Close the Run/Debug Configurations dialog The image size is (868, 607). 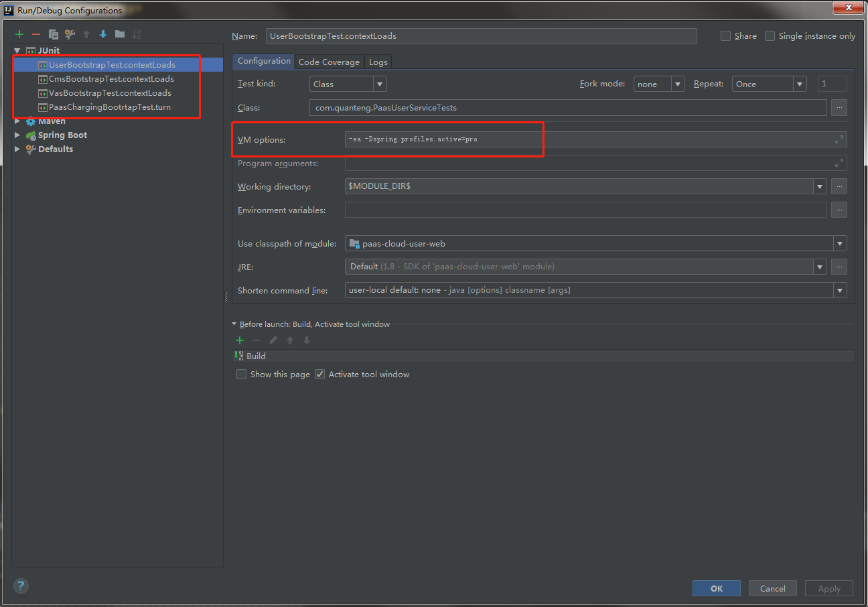[849, 7]
